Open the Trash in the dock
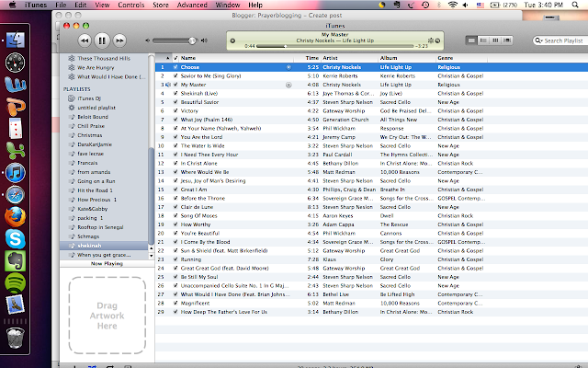This screenshot has width=588, height=368. pos(16,338)
